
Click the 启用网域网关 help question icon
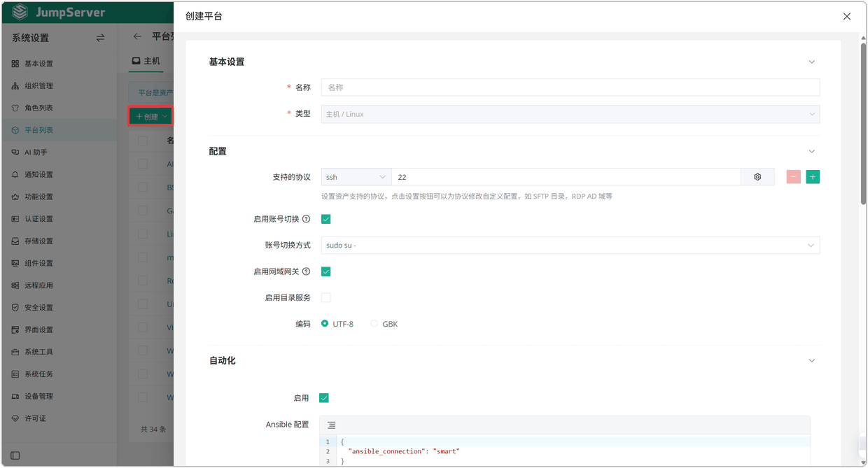tap(306, 271)
